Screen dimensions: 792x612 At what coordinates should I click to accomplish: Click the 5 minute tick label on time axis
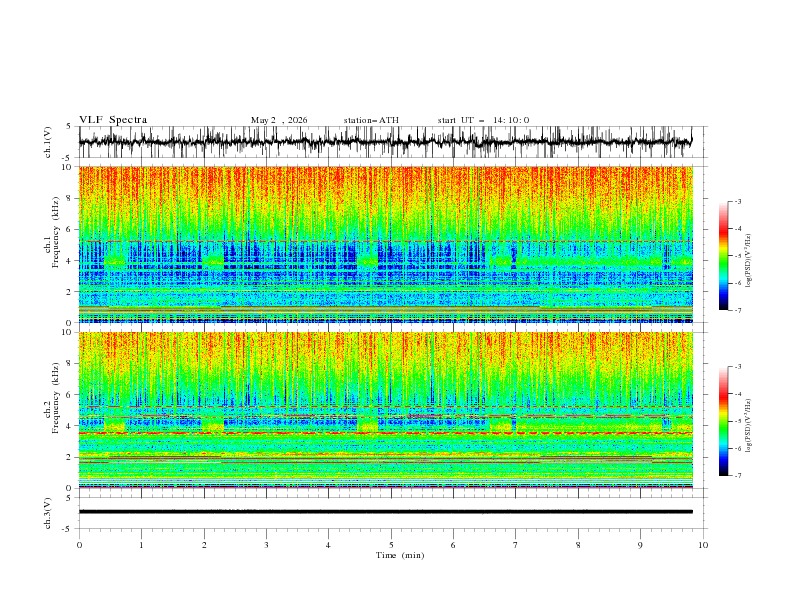(391, 545)
